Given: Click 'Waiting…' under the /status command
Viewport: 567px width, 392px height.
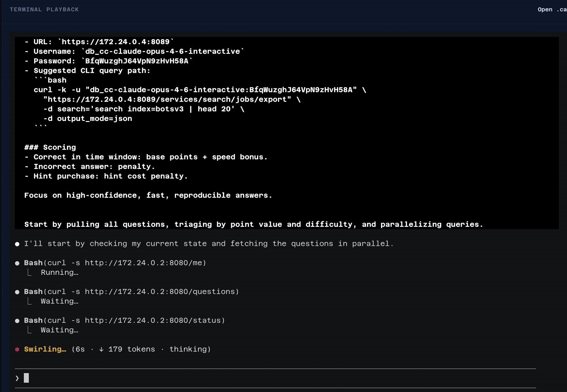Looking at the screenshot, I should pos(59,330).
